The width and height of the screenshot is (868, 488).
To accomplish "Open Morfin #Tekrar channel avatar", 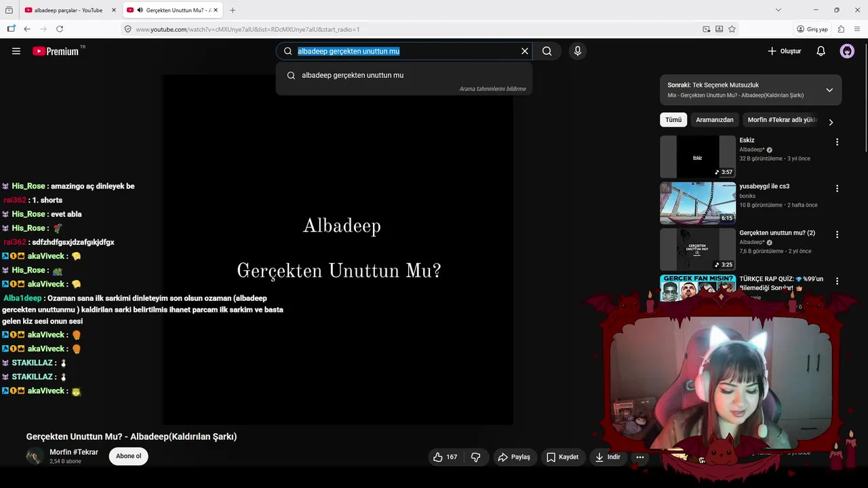I will (x=35, y=456).
